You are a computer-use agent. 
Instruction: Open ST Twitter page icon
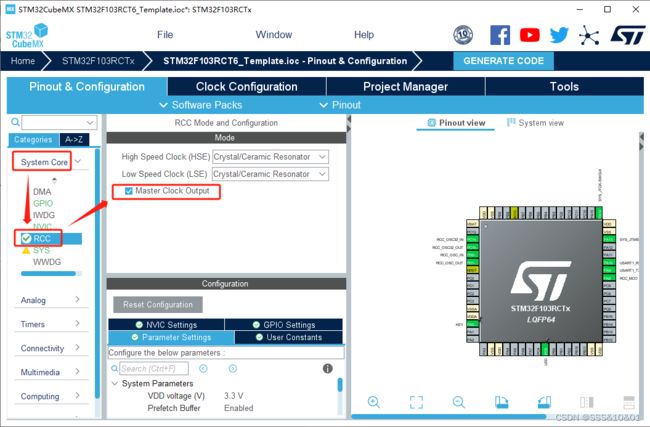[x=559, y=35]
